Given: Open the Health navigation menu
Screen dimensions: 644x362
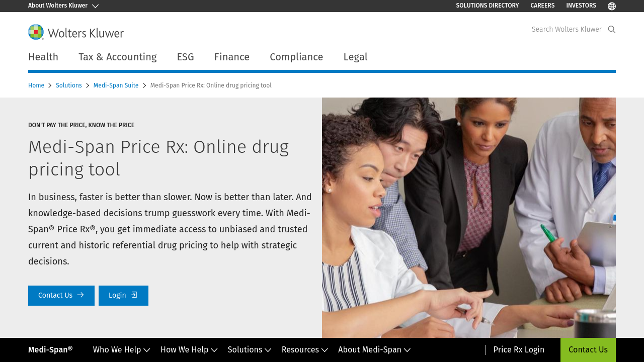Looking at the screenshot, I should coord(43,57).
